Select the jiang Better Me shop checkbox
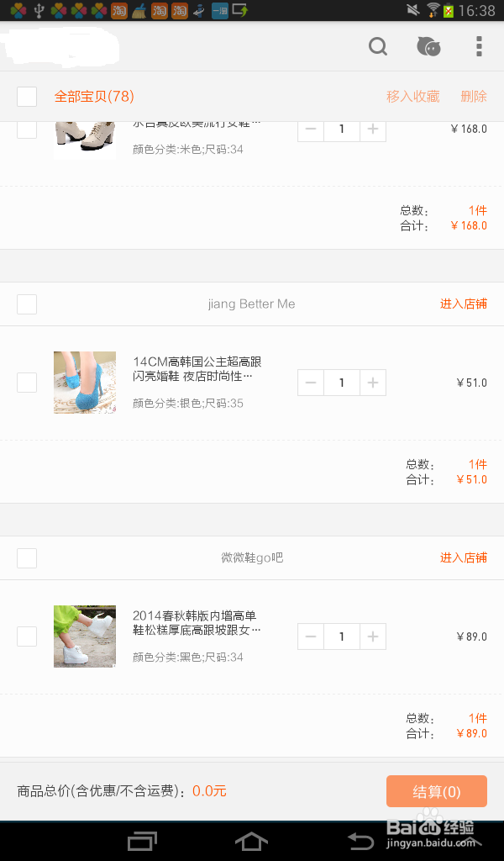 pyautogui.click(x=27, y=304)
